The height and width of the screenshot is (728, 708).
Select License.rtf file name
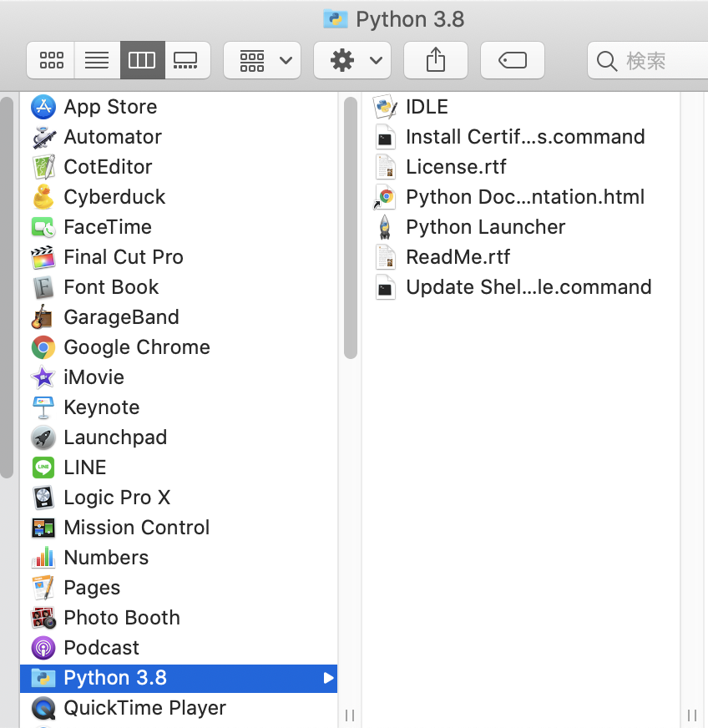[456, 167]
